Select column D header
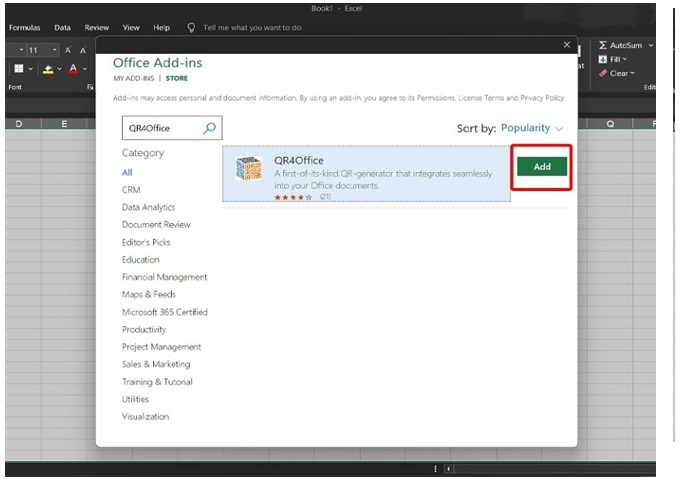691x479 pixels. coord(19,124)
